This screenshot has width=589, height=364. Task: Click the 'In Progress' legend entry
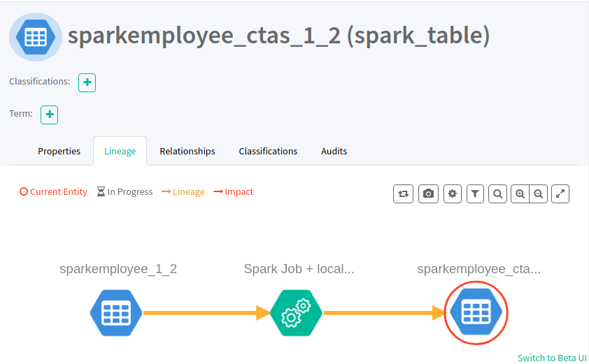click(125, 191)
